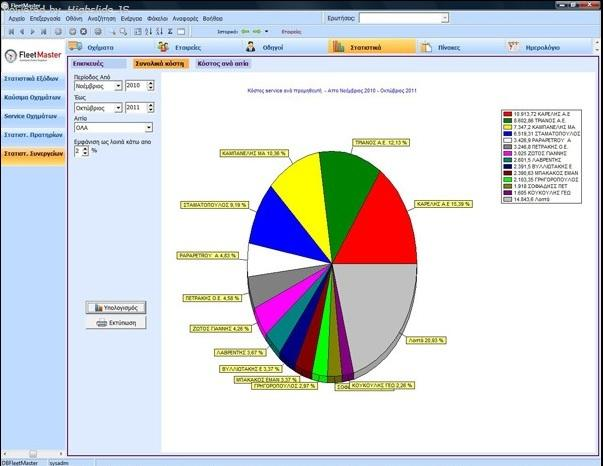The height and width of the screenshot is (466, 604).
Task: Select Service Οχημάτων in sidebar
Action: pyautogui.click(x=33, y=116)
